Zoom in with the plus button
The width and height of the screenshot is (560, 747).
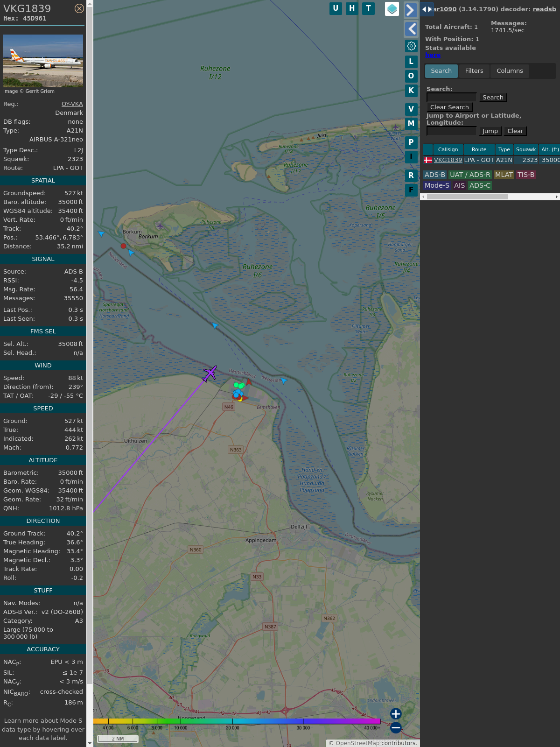pos(396,714)
